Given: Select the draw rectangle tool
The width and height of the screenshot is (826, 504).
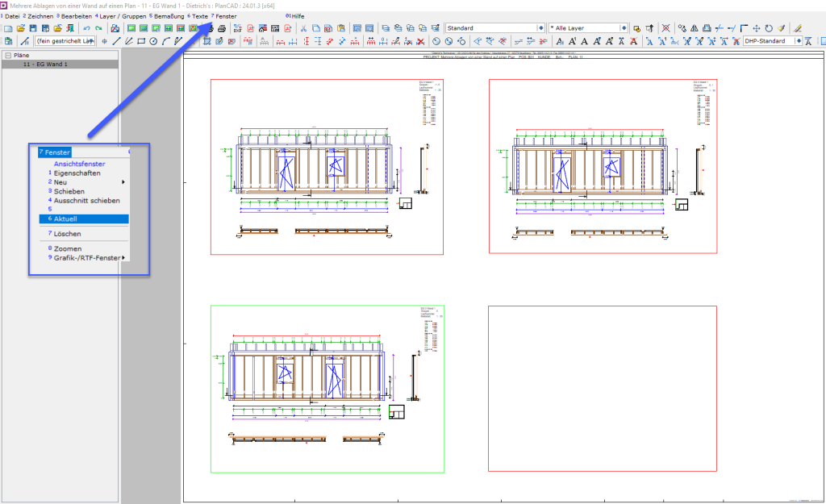Looking at the screenshot, I should tap(141, 40).
